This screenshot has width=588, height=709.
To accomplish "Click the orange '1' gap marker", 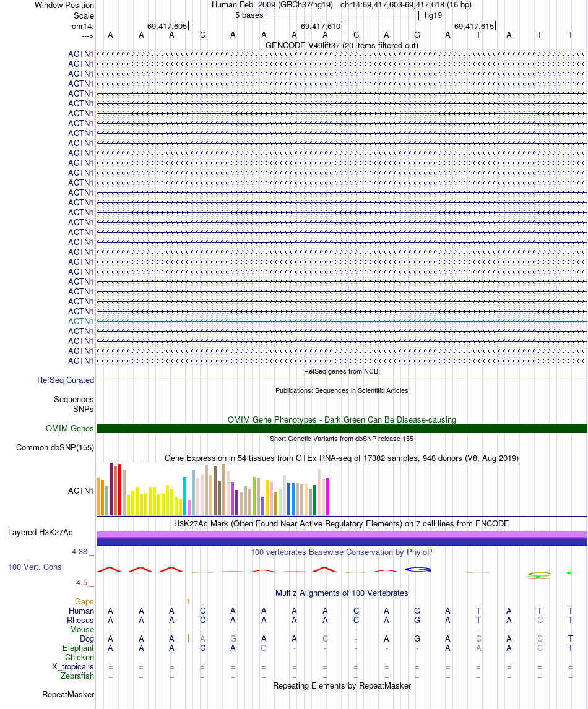I will pyautogui.click(x=188, y=602).
